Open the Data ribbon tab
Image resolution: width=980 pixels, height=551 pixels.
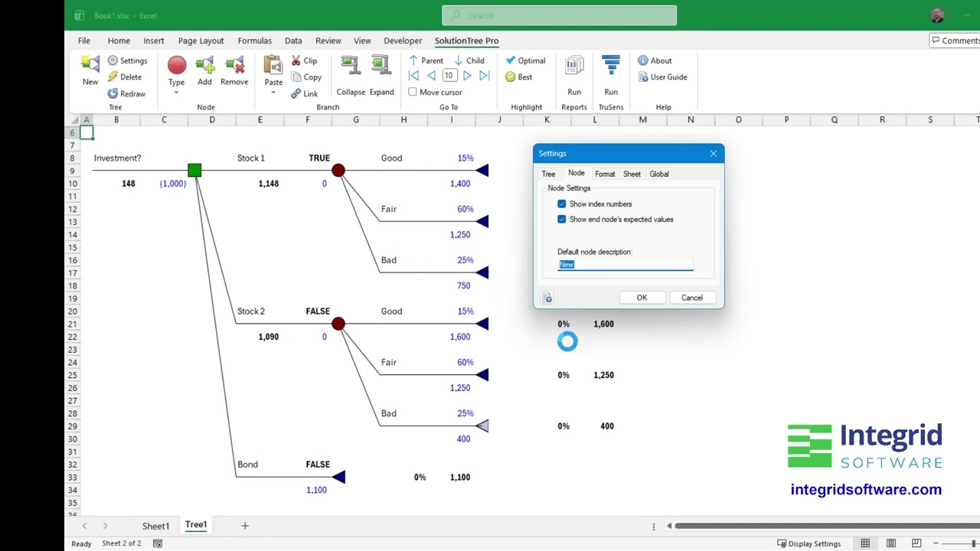pyautogui.click(x=293, y=41)
